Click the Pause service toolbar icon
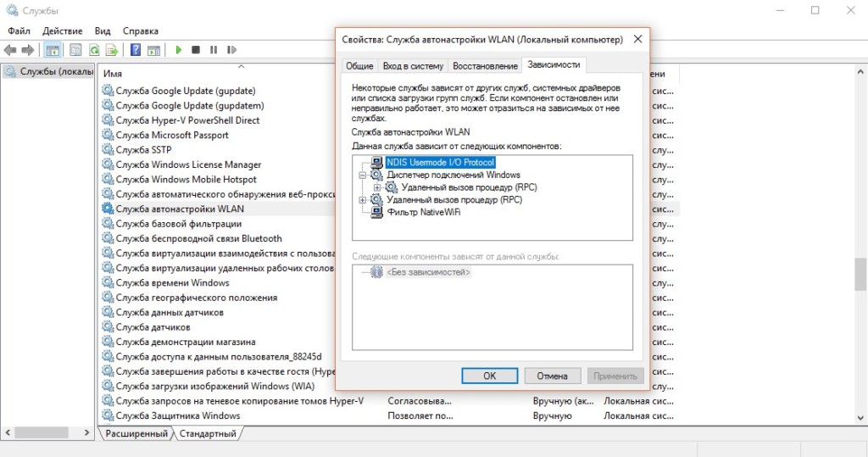This screenshot has height=457, width=868. click(x=213, y=50)
